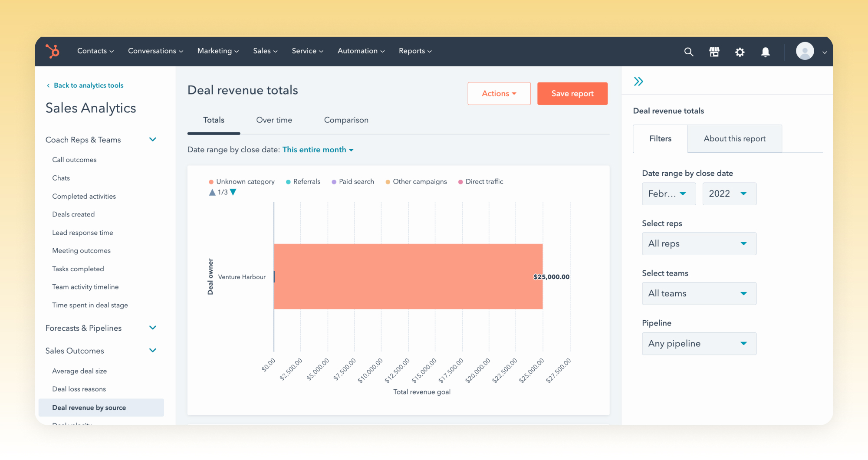Switch to the Comparison tab

tap(346, 120)
